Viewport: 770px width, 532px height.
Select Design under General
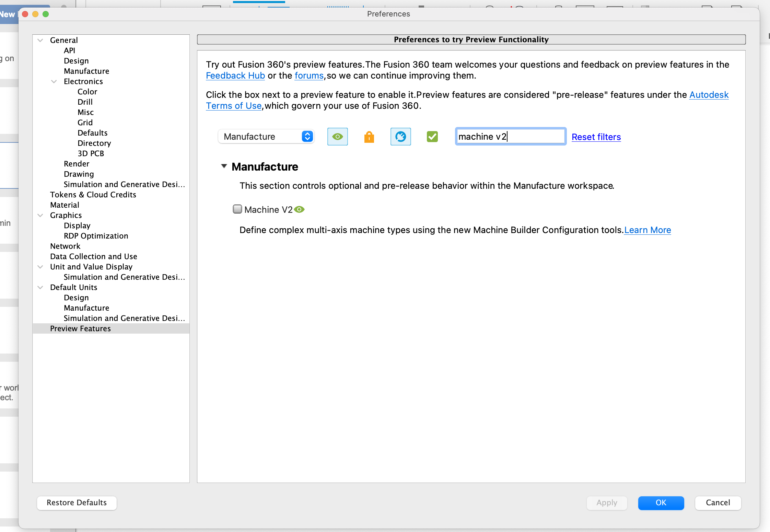pos(76,61)
